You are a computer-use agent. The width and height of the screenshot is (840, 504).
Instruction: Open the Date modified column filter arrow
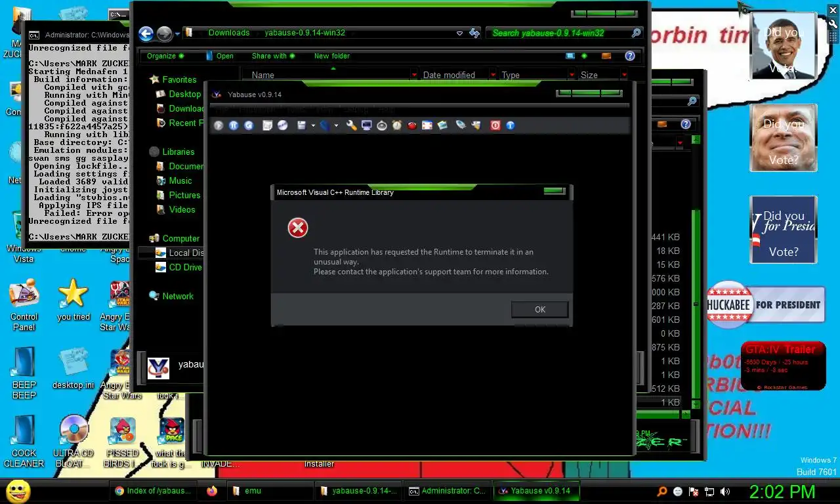click(x=493, y=75)
